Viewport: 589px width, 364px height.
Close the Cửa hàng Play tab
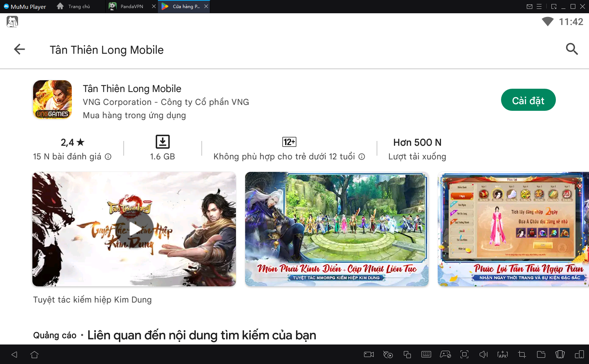tap(206, 7)
